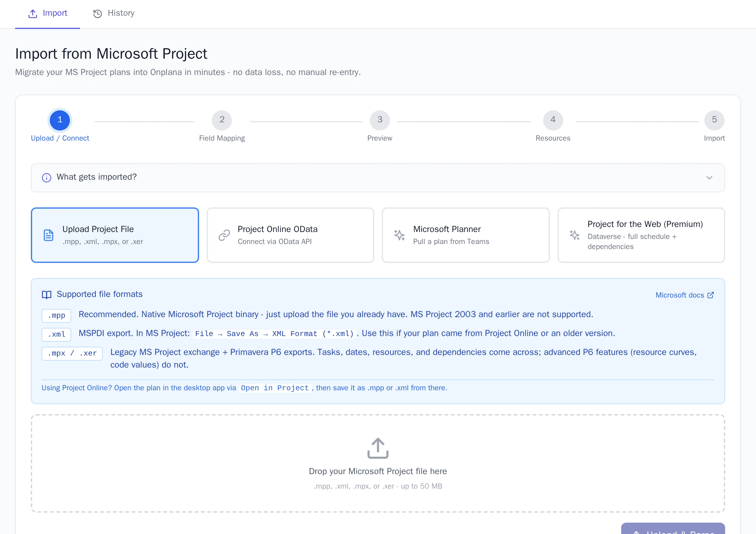Choose the Project Online OData option card
Image resolution: width=756 pixels, height=534 pixels.
290,235
